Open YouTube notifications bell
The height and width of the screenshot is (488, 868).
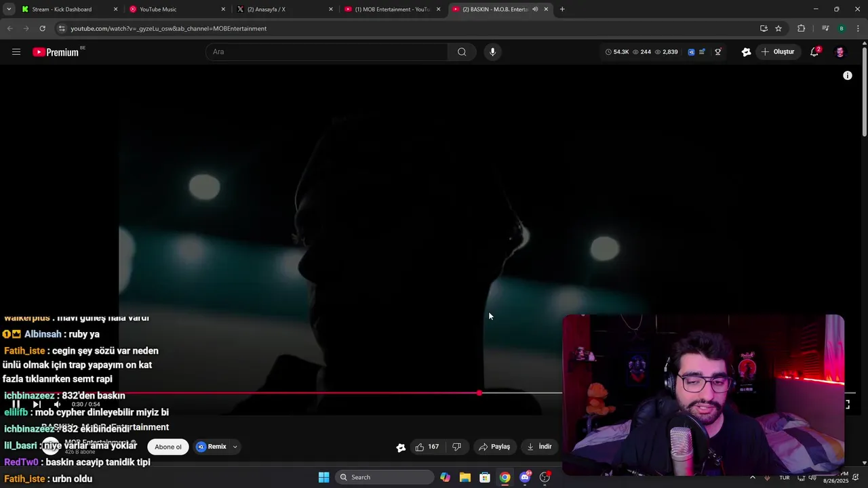pyautogui.click(x=814, y=52)
